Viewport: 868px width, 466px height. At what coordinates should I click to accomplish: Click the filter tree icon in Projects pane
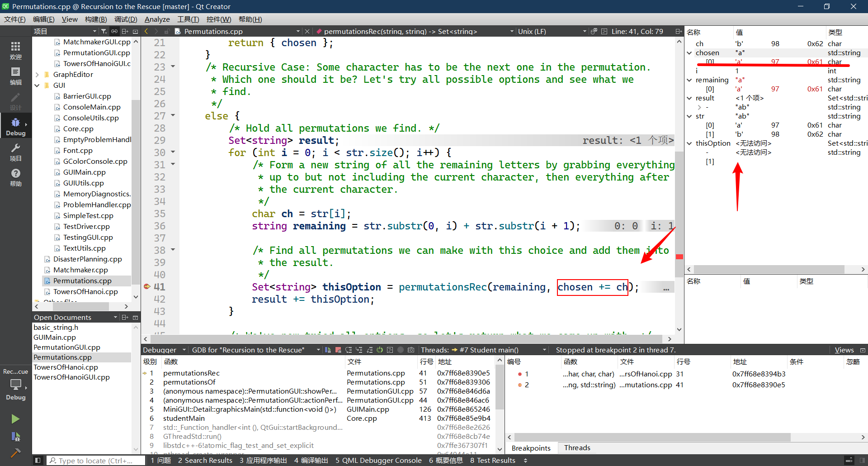pos(104,31)
